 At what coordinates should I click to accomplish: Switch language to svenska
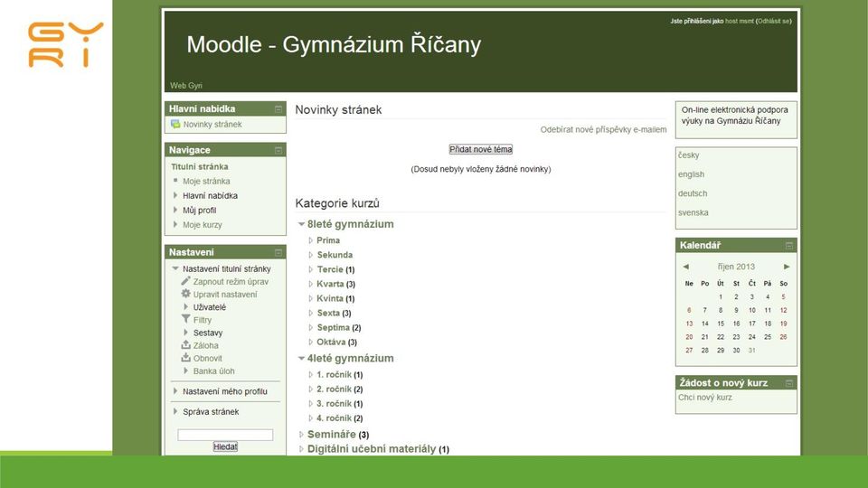[x=693, y=212]
